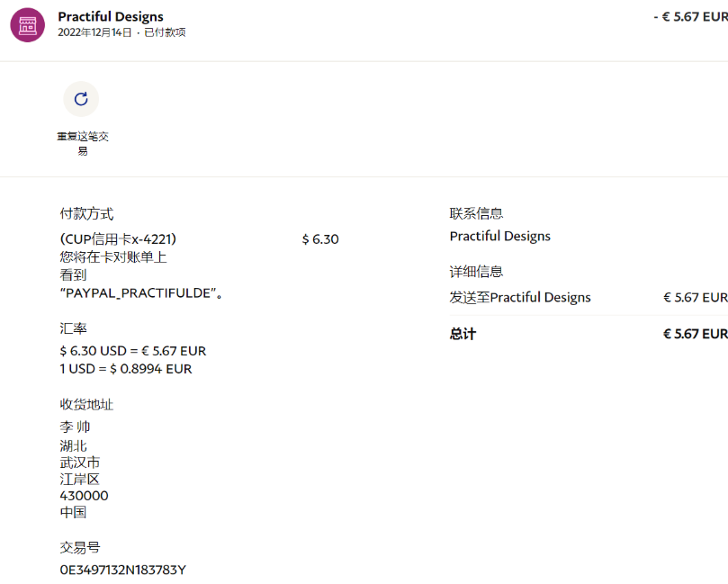Image resolution: width=728 pixels, height=584 pixels.
Task: Click the - € 5.67 EUR header amount
Action: tap(689, 16)
